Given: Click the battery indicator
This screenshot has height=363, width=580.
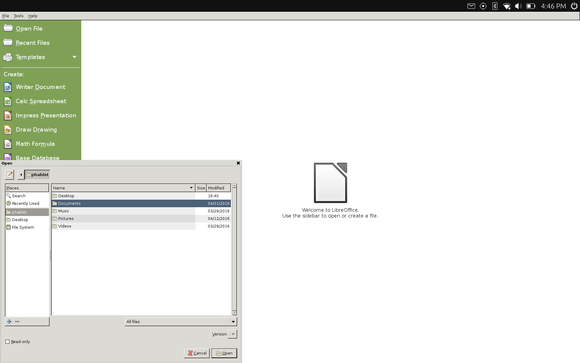Looking at the screenshot, I should click(531, 6).
